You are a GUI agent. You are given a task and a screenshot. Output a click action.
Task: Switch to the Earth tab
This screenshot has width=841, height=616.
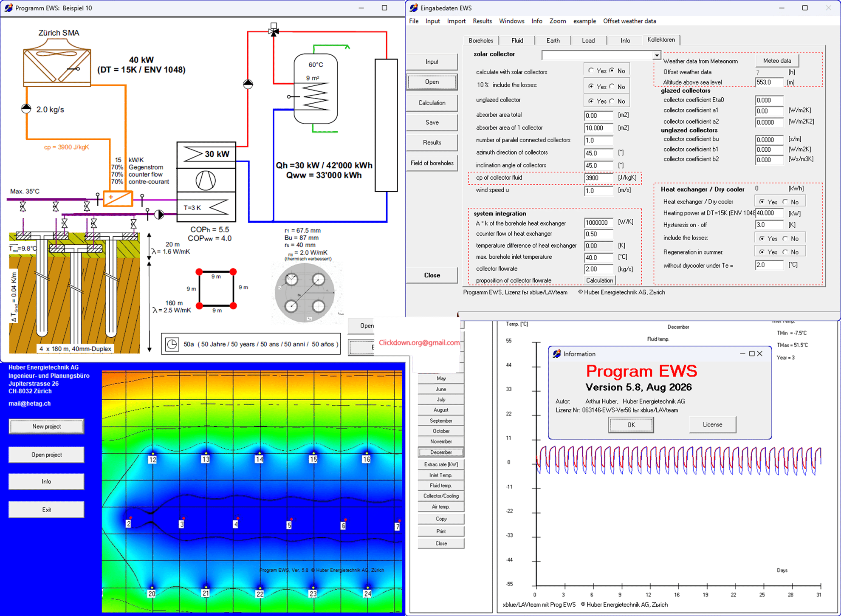553,40
